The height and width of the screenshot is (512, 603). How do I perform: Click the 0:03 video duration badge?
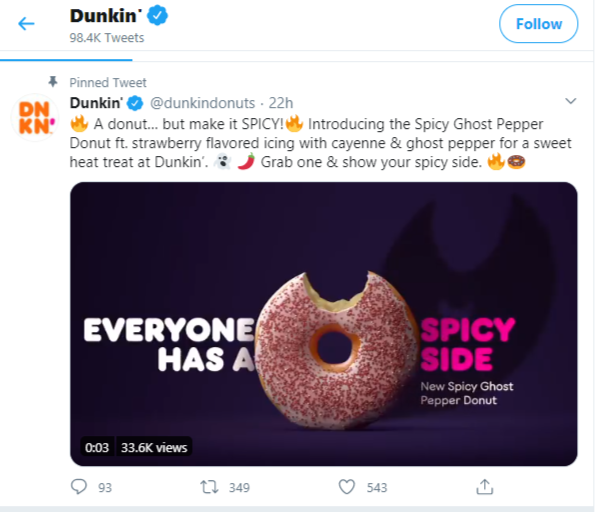click(x=97, y=447)
